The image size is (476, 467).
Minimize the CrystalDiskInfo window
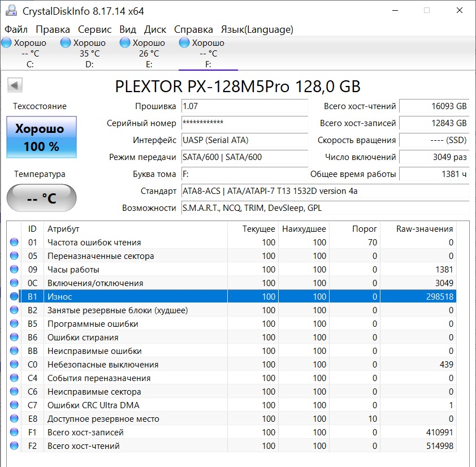395,11
